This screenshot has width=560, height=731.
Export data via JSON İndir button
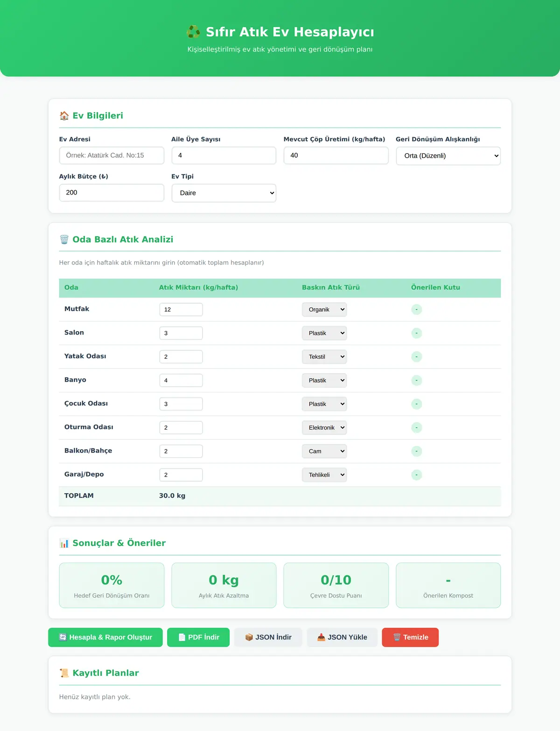[x=268, y=637]
